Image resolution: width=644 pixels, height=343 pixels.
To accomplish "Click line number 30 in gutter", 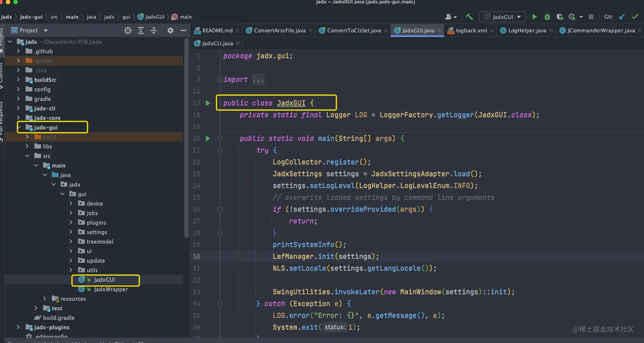I will point(196,256).
